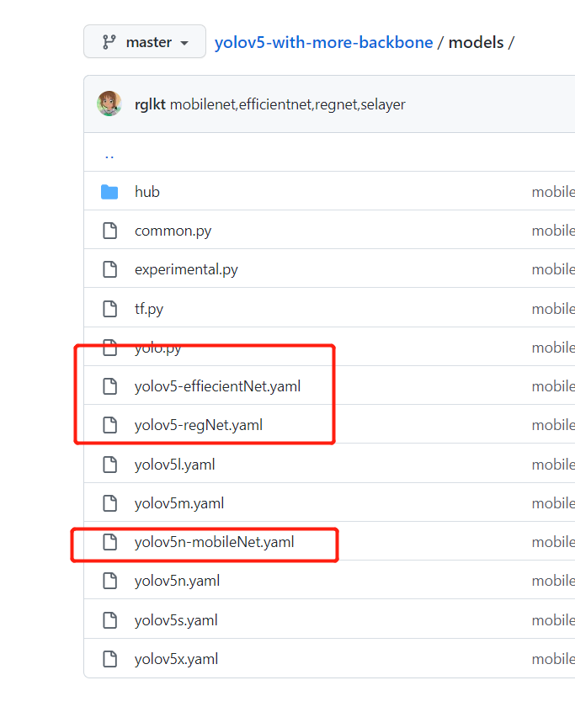The height and width of the screenshot is (728, 575).
Task: Click the file icon for experimental.py
Action: 110,269
